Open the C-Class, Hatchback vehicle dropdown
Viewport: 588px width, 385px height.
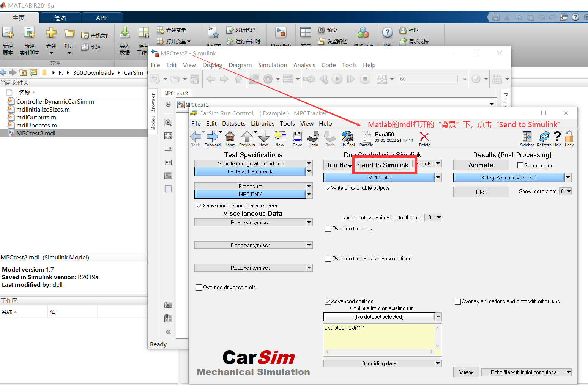click(309, 171)
